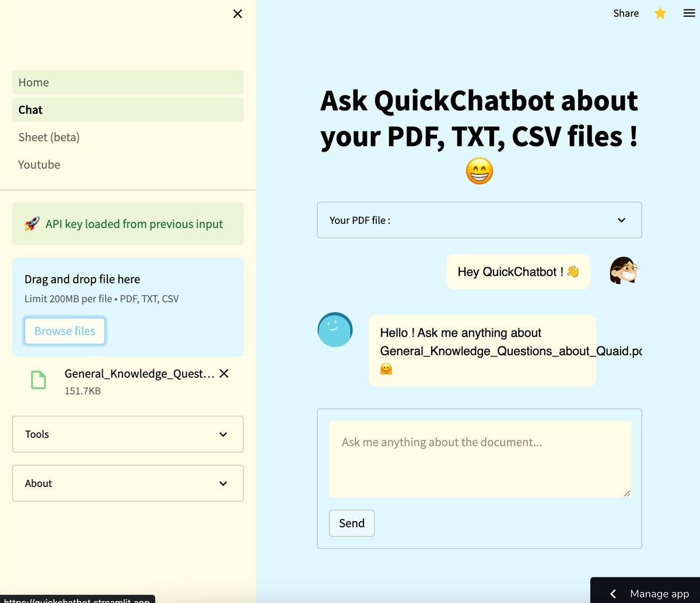This screenshot has height=603, width=700.
Task: Expand the Tools section
Action: (128, 434)
